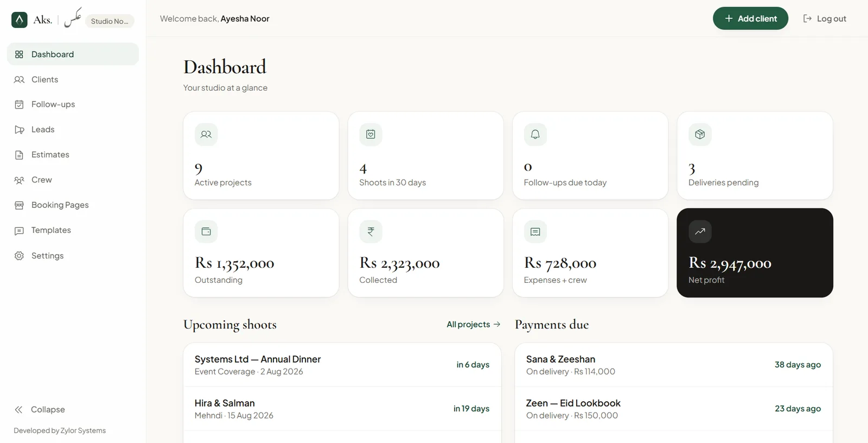Click the Dashboard grid icon in sidebar

[x=19, y=54]
